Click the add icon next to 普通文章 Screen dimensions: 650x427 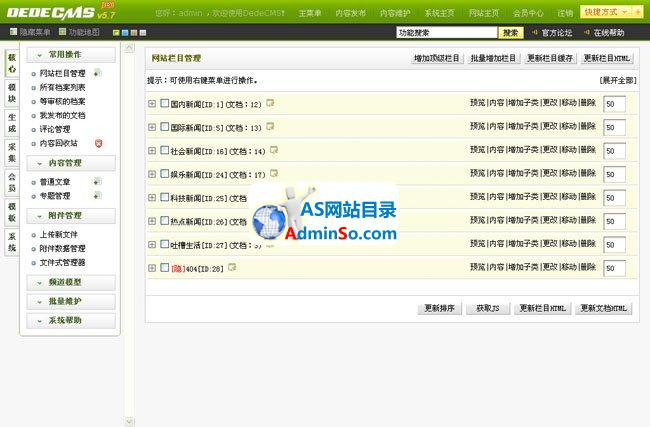(97, 182)
